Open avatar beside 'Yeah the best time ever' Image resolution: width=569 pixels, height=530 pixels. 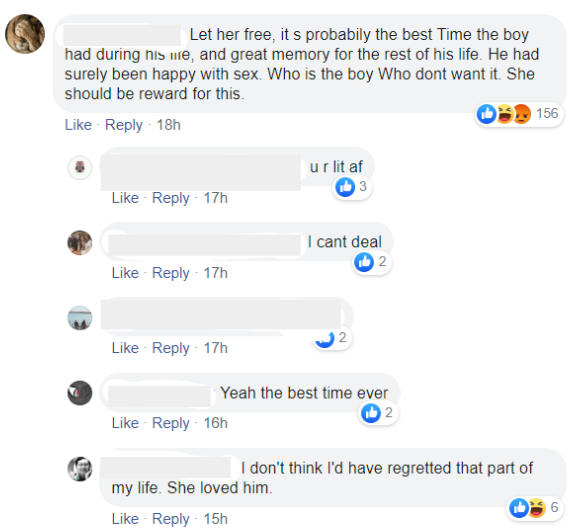80,393
